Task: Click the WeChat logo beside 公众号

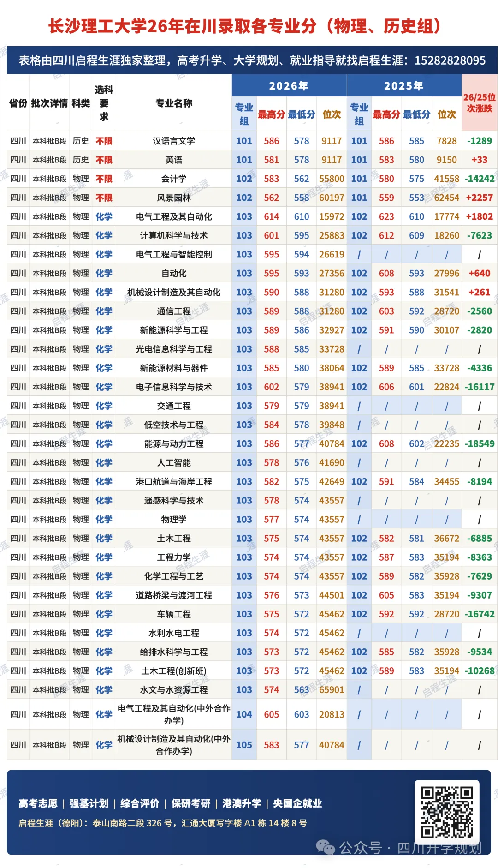Action: click(326, 847)
